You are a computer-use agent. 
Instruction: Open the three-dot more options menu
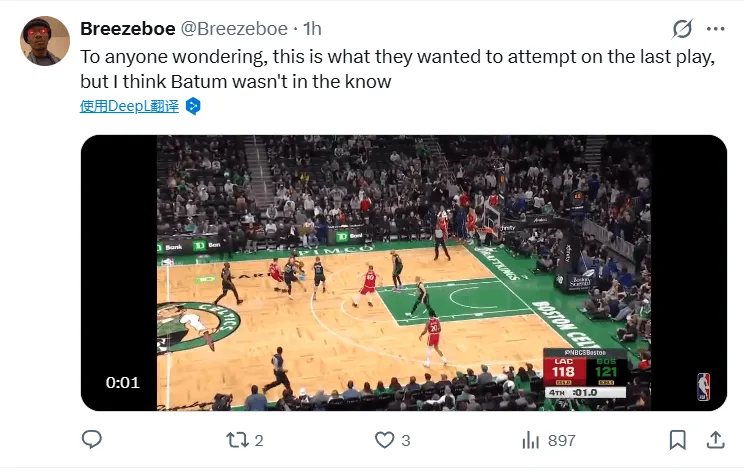click(x=715, y=29)
